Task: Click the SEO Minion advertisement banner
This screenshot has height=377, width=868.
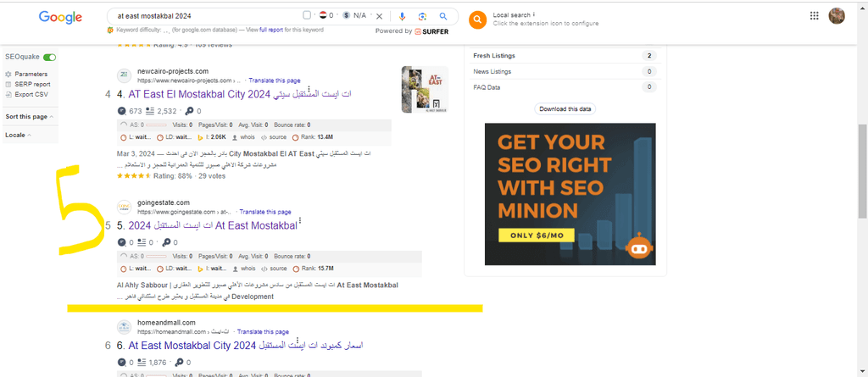Action: (570, 194)
